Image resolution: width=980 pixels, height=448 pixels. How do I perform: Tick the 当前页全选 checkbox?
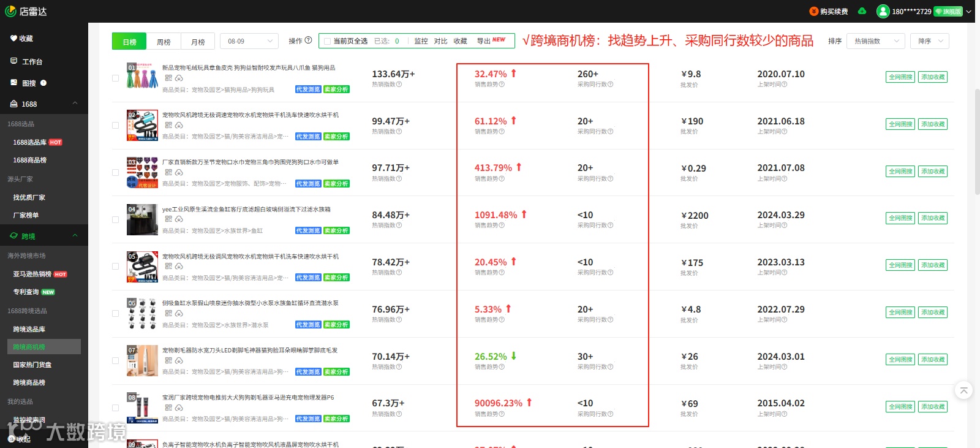click(326, 41)
